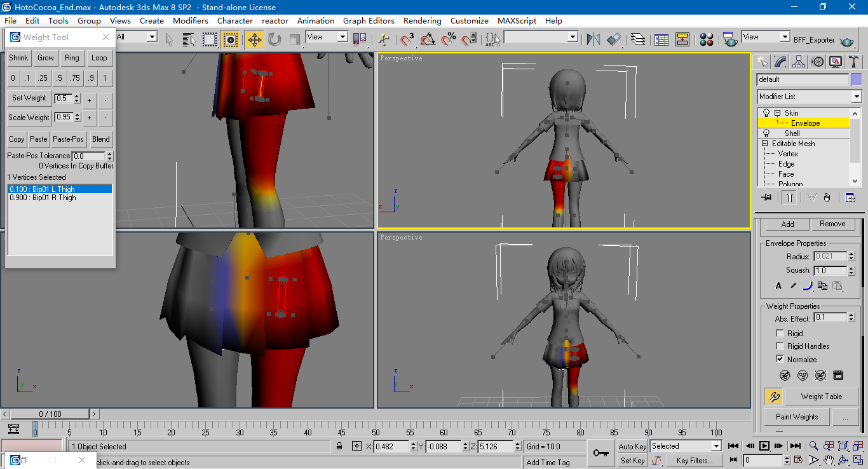The height and width of the screenshot is (469, 868).
Task: Open the Material Editor with the spheres icon
Action: point(707,40)
